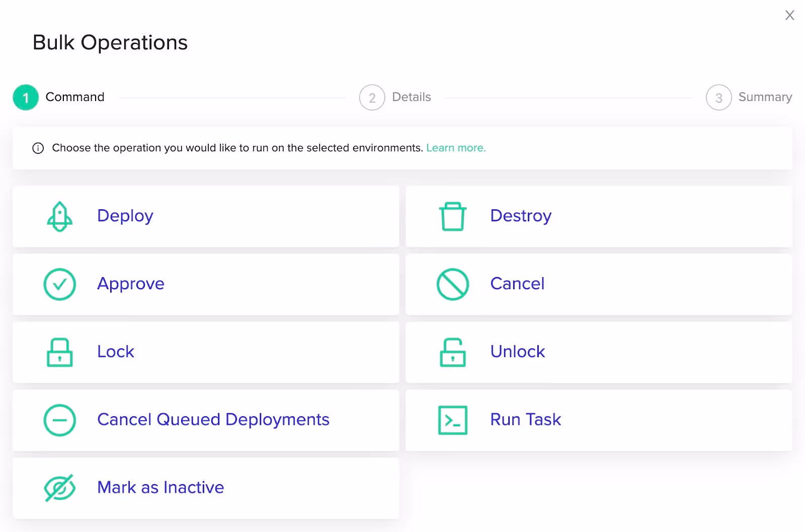Viewport: 805px width, 532px height.
Task: Choose Cancel Queued Deployments
Action: click(x=206, y=420)
